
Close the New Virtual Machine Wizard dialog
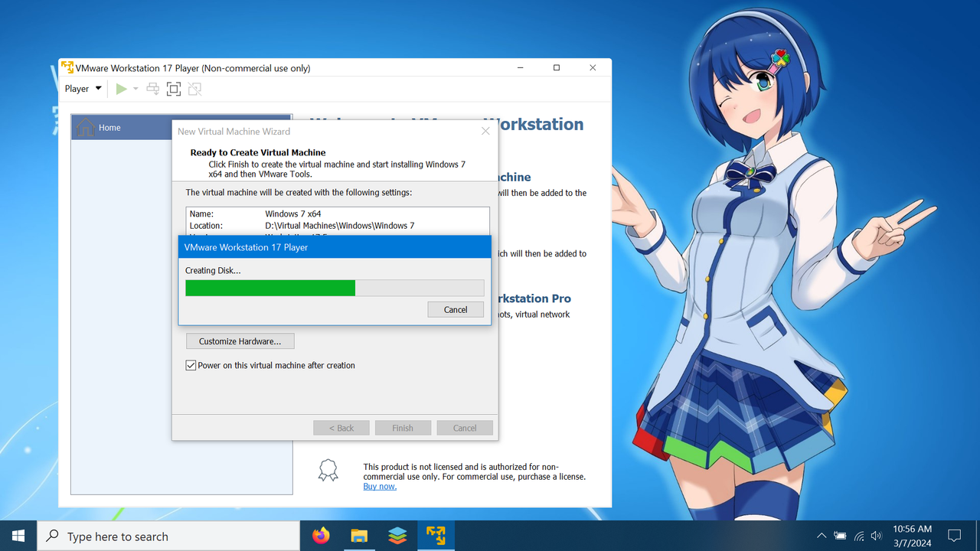tap(485, 131)
